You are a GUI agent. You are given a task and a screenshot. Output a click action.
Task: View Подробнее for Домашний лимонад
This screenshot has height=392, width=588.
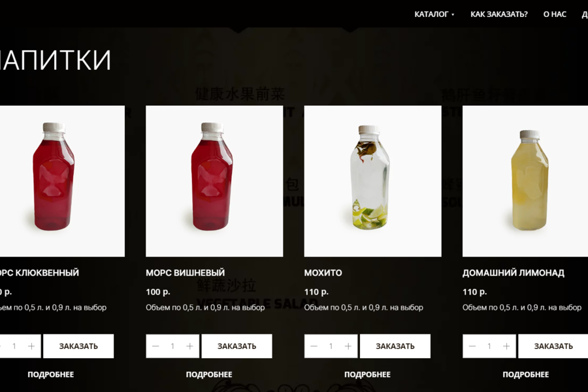click(x=526, y=374)
